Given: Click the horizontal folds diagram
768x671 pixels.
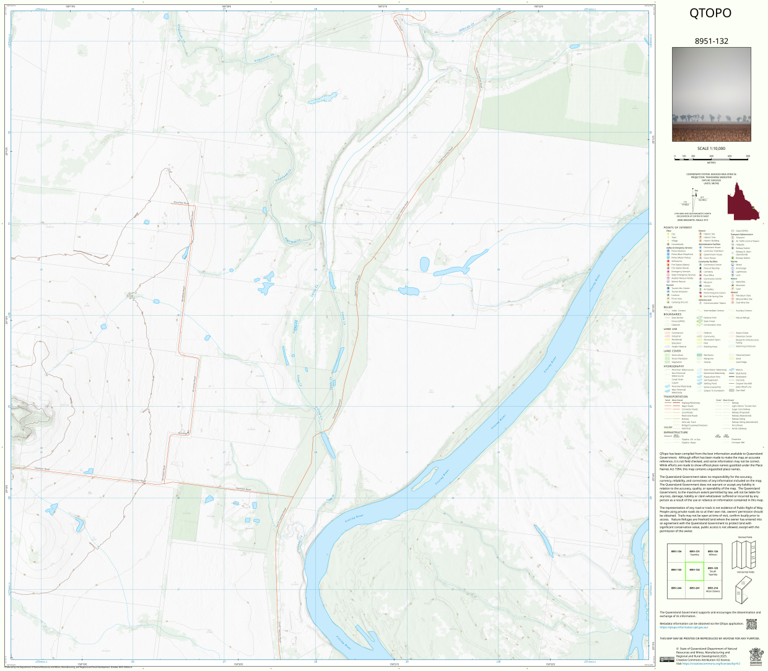Looking at the screenshot, I should point(744,589).
